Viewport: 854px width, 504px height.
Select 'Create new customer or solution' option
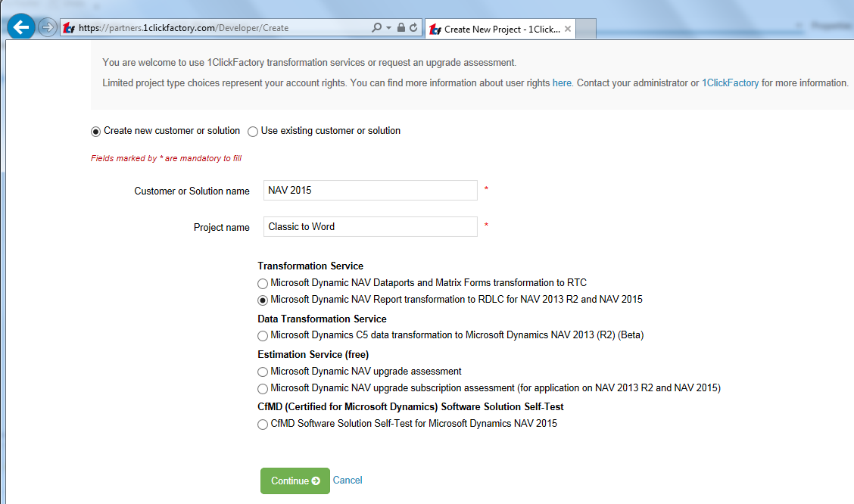(x=96, y=132)
